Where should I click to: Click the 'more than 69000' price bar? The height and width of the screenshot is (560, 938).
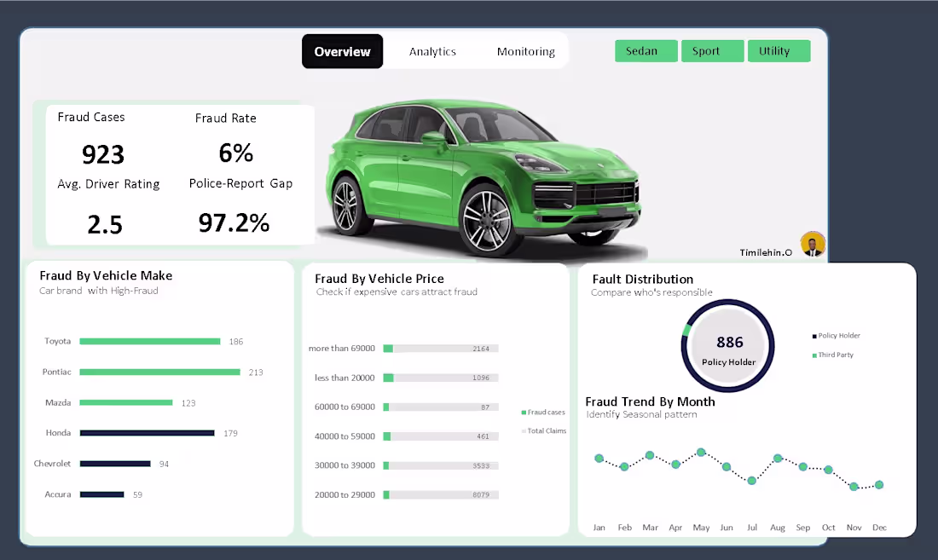pyautogui.click(x=441, y=349)
